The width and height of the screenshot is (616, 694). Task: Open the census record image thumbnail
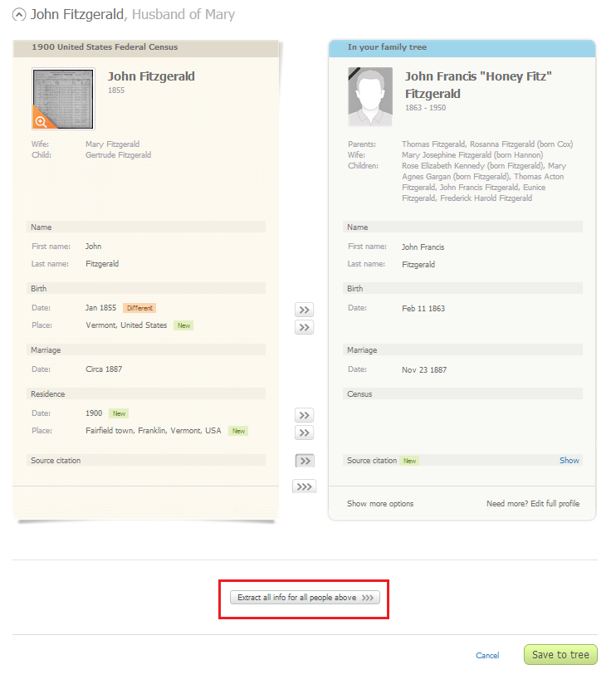63,94
